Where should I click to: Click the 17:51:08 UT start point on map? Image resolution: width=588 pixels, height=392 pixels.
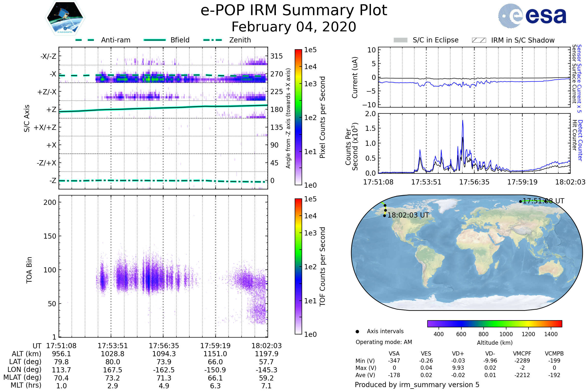pyautogui.click(x=520, y=201)
